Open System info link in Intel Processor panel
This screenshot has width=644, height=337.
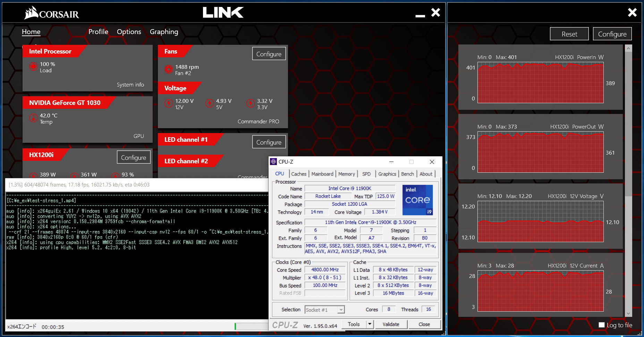pos(130,84)
